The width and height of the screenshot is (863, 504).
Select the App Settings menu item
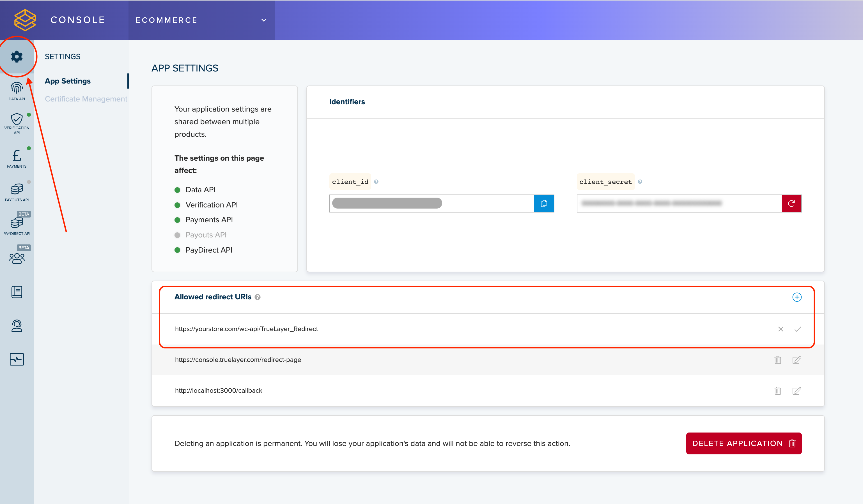pyautogui.click(x=68, y=81)
